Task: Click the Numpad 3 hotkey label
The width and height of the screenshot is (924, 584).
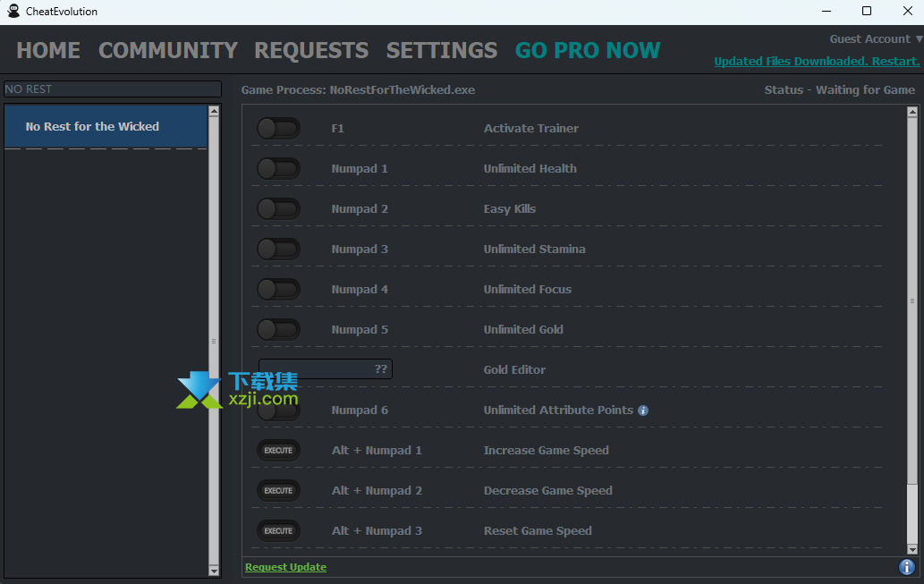Action: click(360, 249)
